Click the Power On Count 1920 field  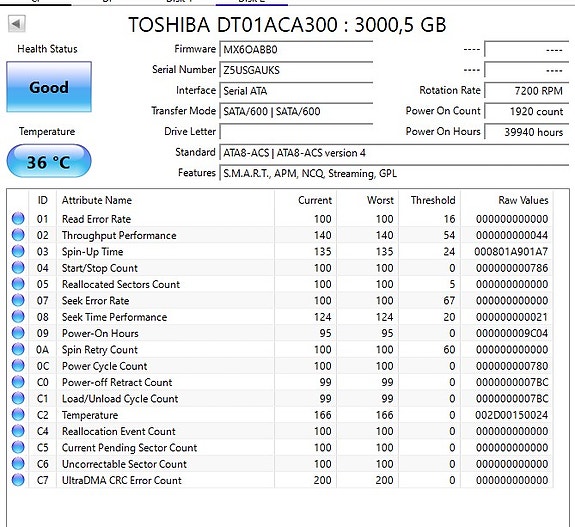point(527,111)
